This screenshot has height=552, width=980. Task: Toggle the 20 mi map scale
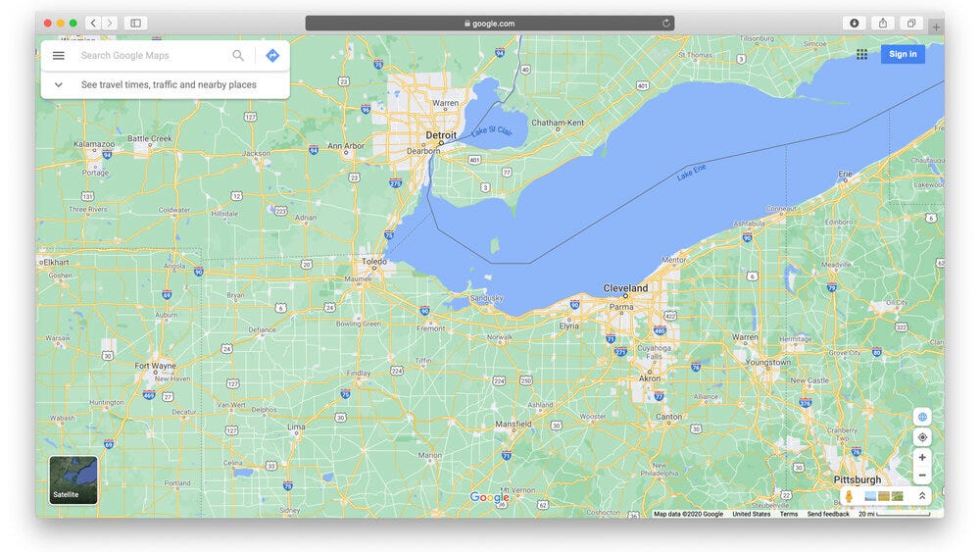pyautogui.click(x=895, y=514)
